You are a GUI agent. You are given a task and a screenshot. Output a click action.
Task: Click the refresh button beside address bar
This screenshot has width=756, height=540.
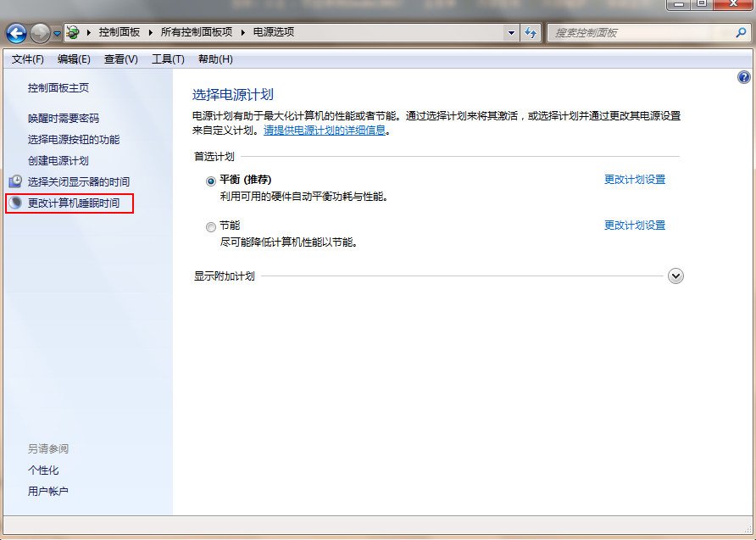[531, 33]
